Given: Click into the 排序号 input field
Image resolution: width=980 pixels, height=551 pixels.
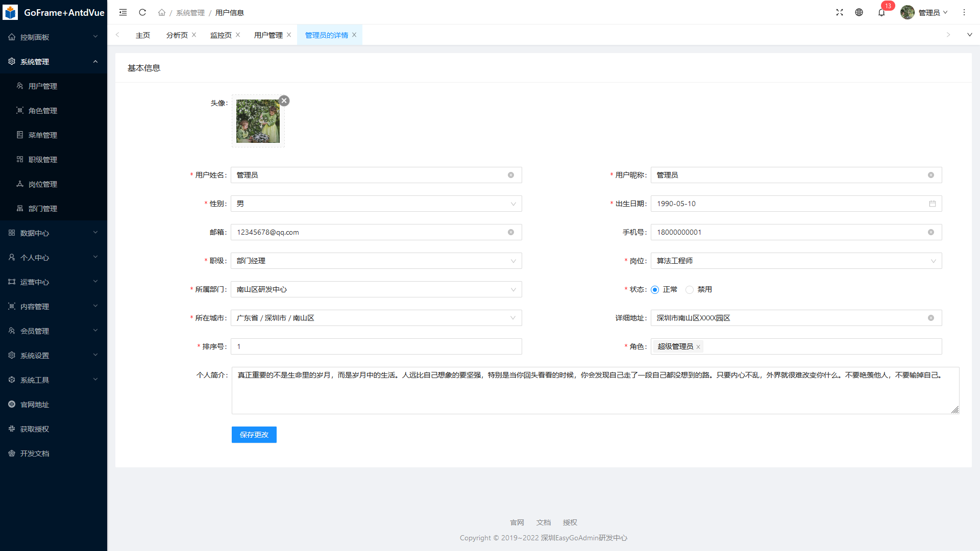Looking at the screenshot, I should click(376, 346).
